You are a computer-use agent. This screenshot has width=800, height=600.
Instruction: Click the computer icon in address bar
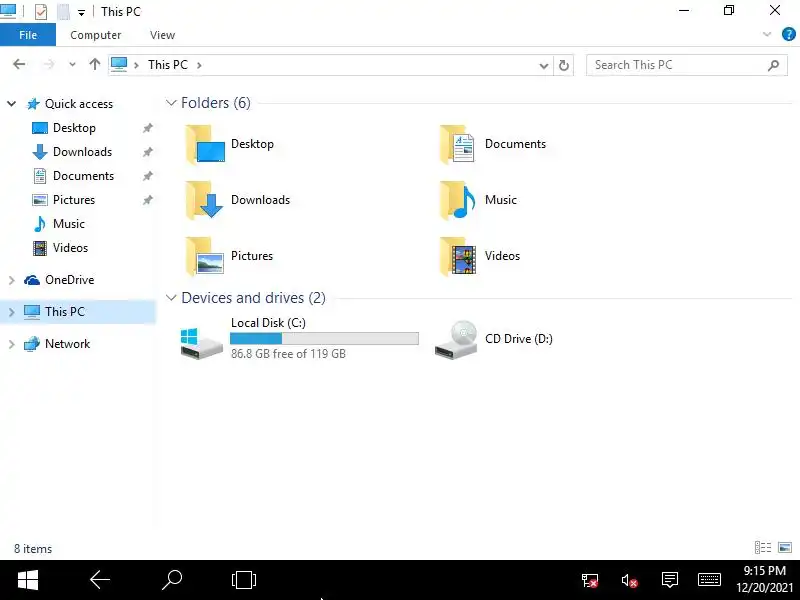119,65
